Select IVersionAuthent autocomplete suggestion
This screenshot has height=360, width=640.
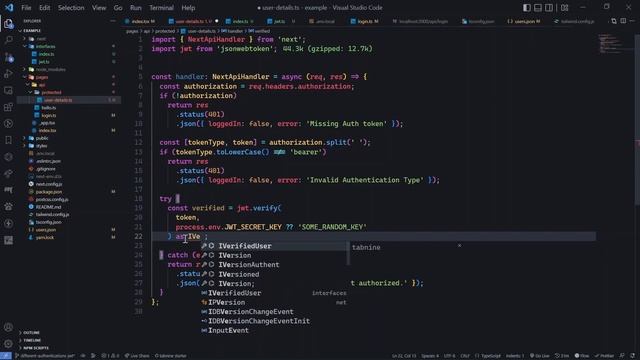point(273,265)
